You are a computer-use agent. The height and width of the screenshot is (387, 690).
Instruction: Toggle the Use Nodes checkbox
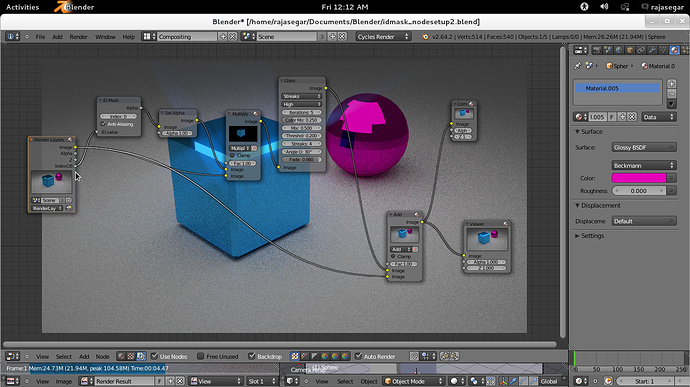(x=154, y=356)
